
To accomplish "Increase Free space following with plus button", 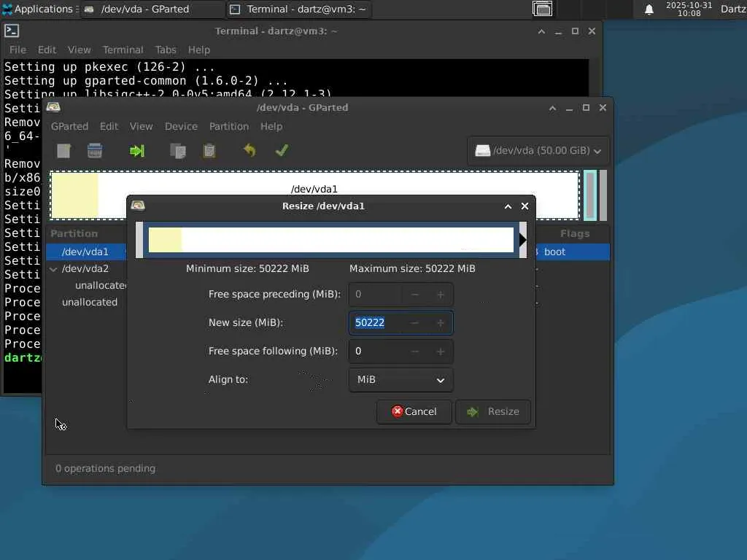I will [440, 351].
